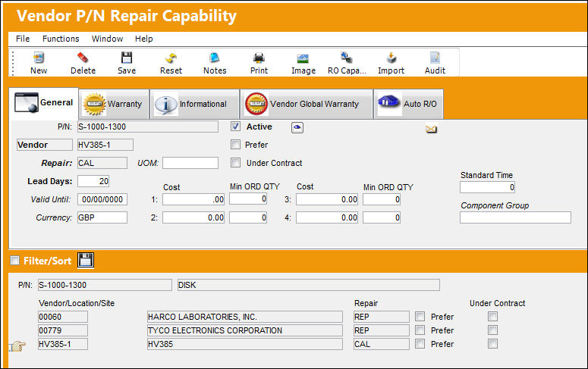
Task: Enable the upper Prefer checkbox under Active
Action: [x=235, y=145]
